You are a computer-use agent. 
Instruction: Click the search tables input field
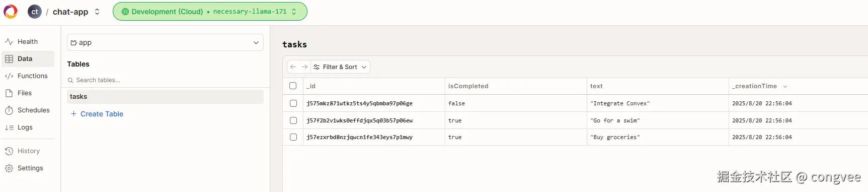click(x=165, y=80)
